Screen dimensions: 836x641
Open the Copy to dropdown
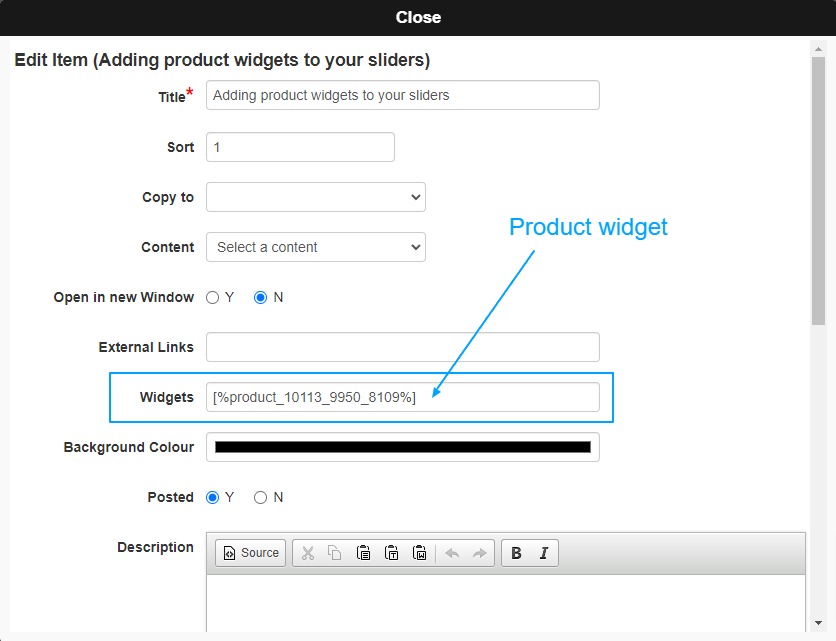316,197
